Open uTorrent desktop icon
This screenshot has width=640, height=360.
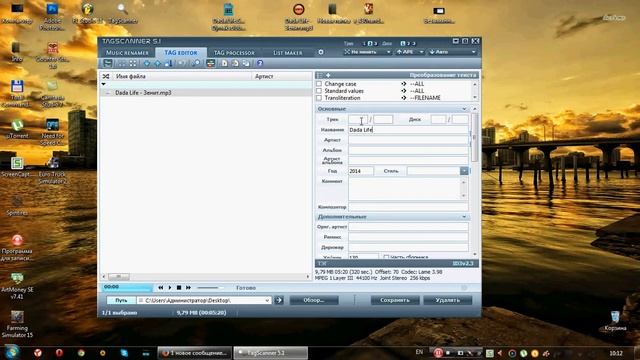(17, 129)
